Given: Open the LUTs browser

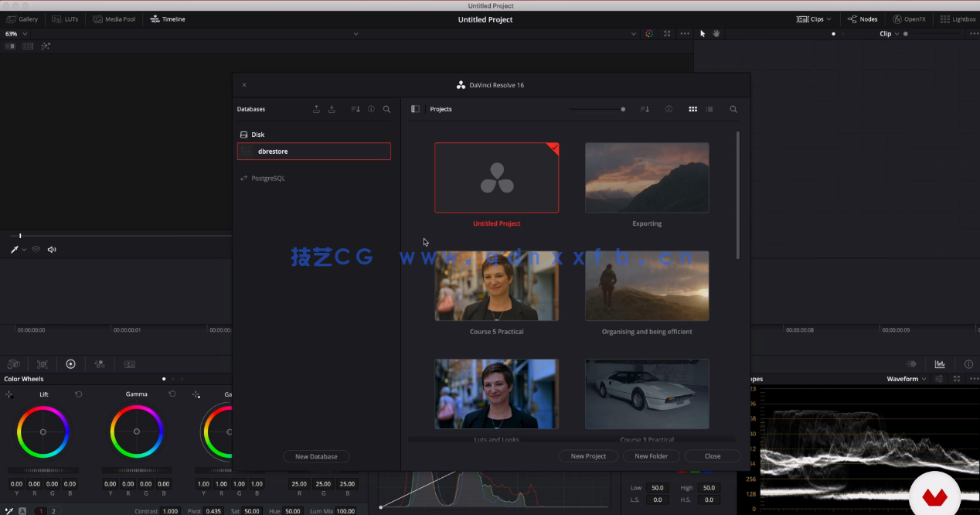Looking at the screenshot, I should 65,19.
